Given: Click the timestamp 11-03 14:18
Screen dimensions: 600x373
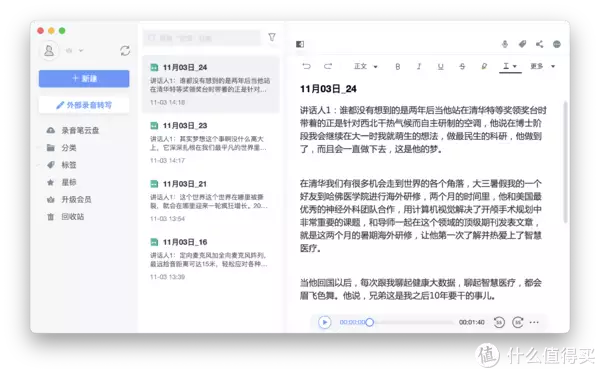Looking at the screenshot, I should pos(168,102).
